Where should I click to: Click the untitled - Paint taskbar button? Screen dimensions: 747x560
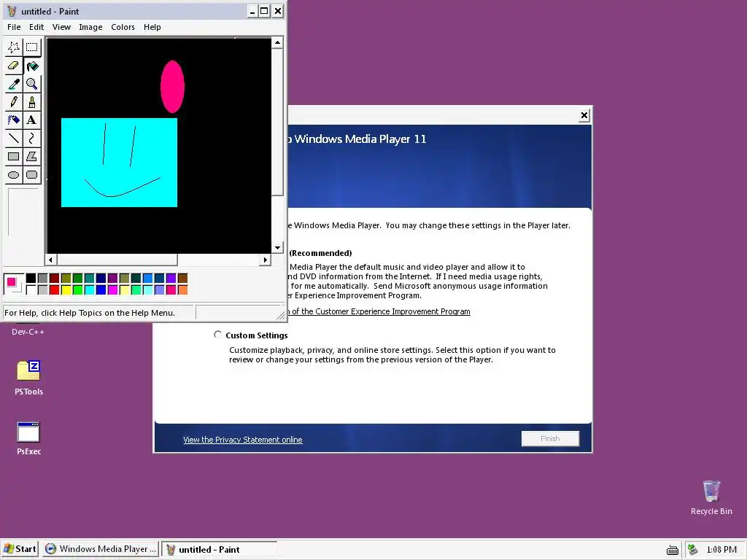coord(219,550)
